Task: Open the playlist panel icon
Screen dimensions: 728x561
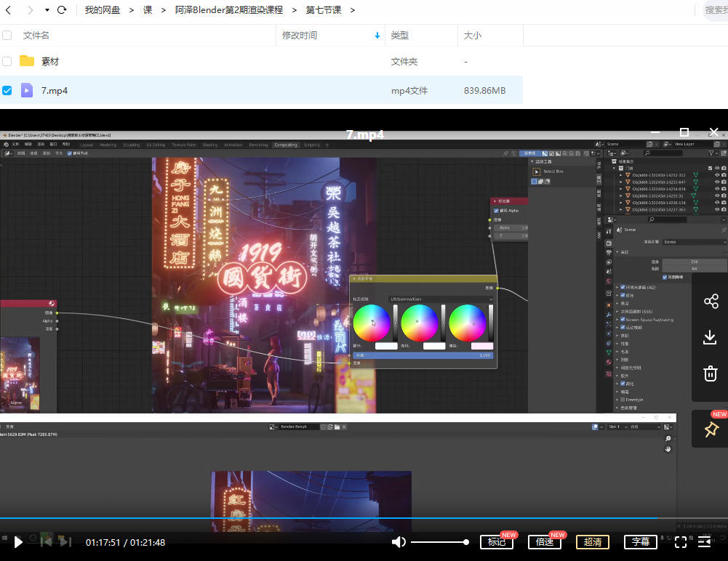Action: point(704,542)
